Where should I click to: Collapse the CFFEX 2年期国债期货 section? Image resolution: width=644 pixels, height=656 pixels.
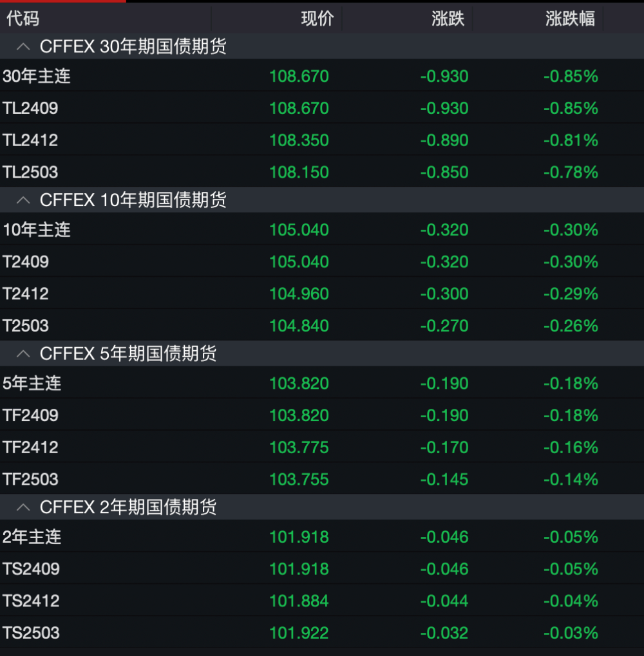[23, 507]
